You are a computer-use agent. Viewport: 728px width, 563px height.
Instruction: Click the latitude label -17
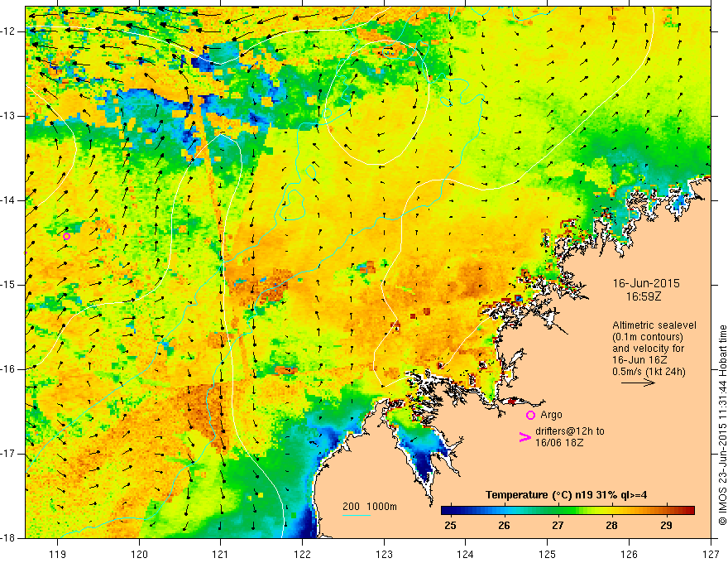(8, 454)
